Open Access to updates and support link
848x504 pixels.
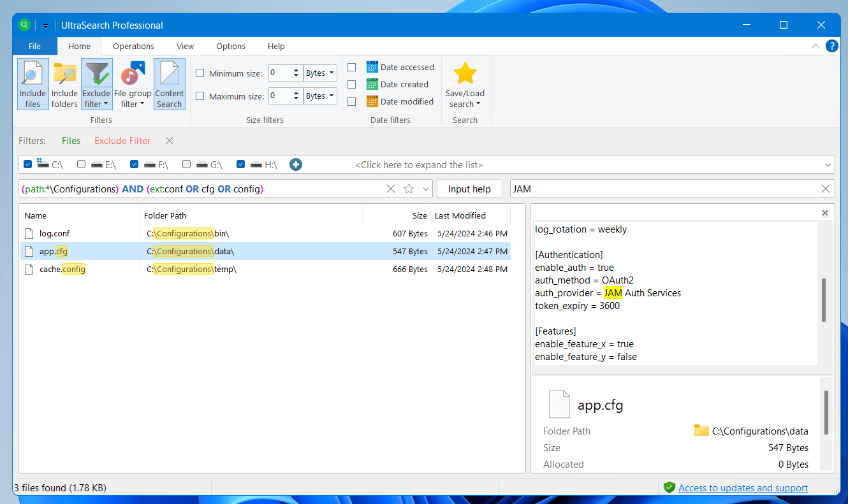coord(743,488)
